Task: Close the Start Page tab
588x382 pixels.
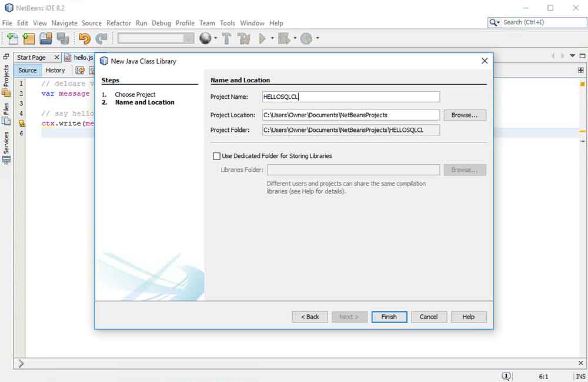Action: point(56,57)
